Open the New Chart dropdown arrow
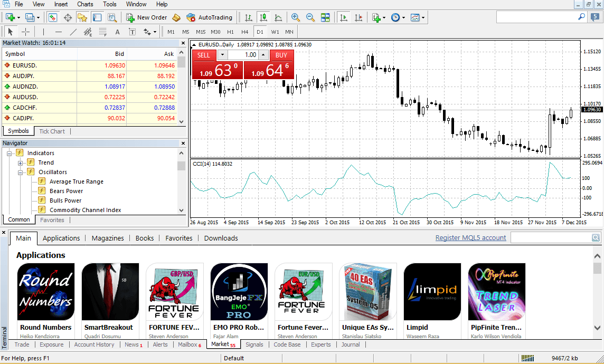Viewport: 604px width, 364px height. coord(18,18)
